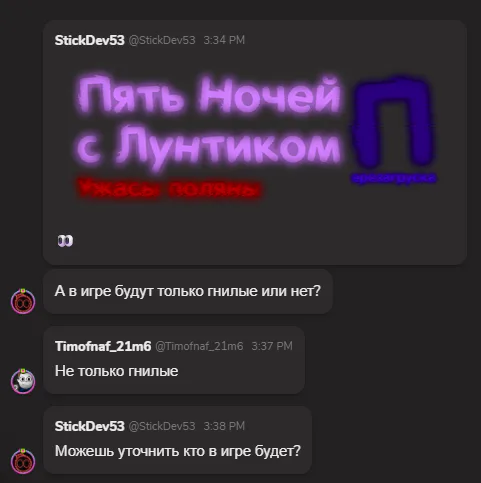The height and width of the screenshot is (483, 481).
Task: Click the 3:38 PM timestamp
Action: (x=224, y=426)
